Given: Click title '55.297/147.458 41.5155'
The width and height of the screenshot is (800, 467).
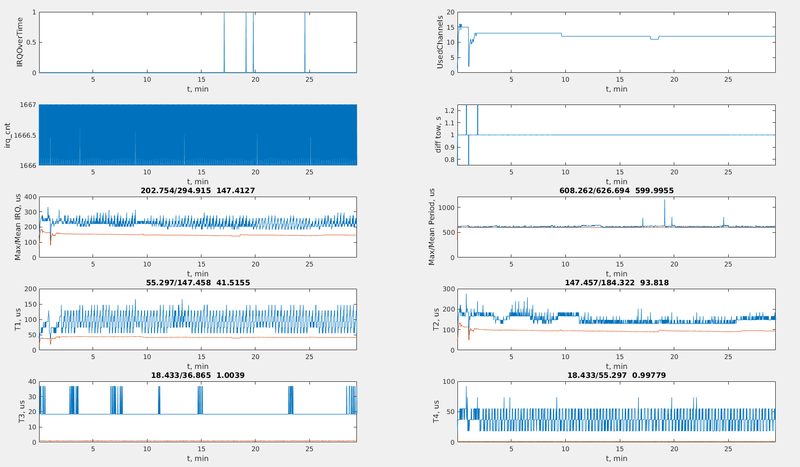Looking at the screenshot, I should [198, 282].
